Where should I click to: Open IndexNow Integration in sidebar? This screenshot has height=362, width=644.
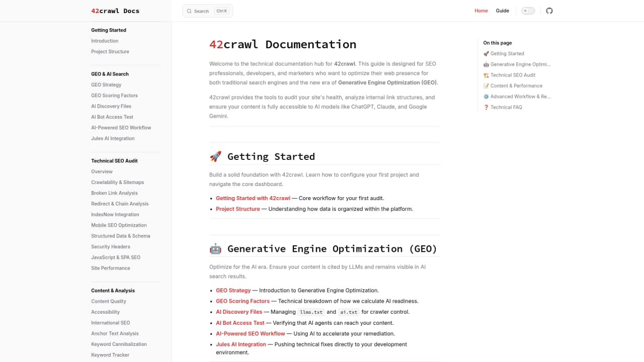115,215
